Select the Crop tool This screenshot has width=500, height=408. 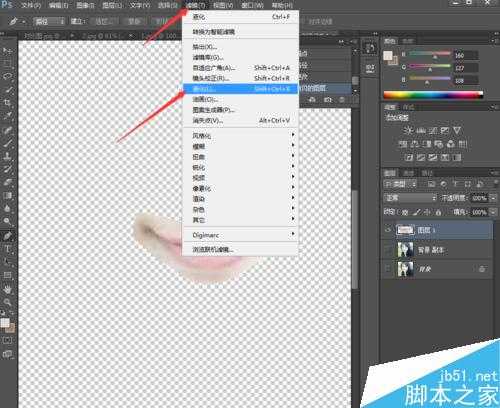coord(7,102)
